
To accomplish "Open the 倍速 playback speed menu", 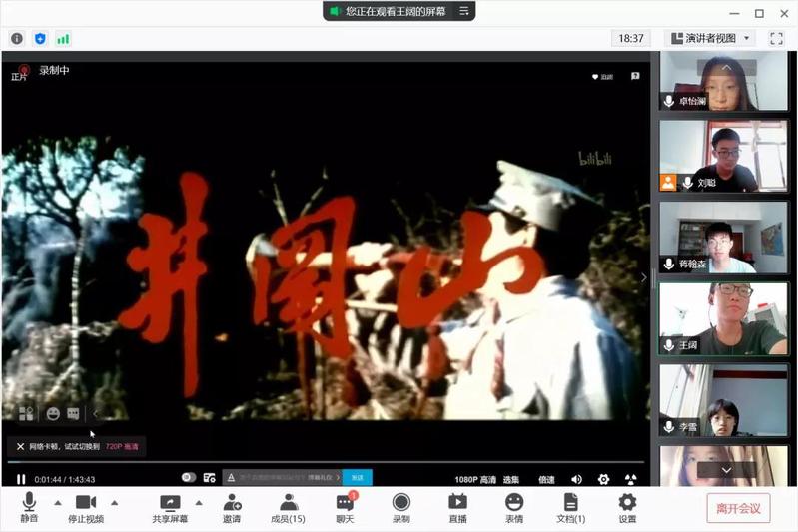I will [546, 479].
